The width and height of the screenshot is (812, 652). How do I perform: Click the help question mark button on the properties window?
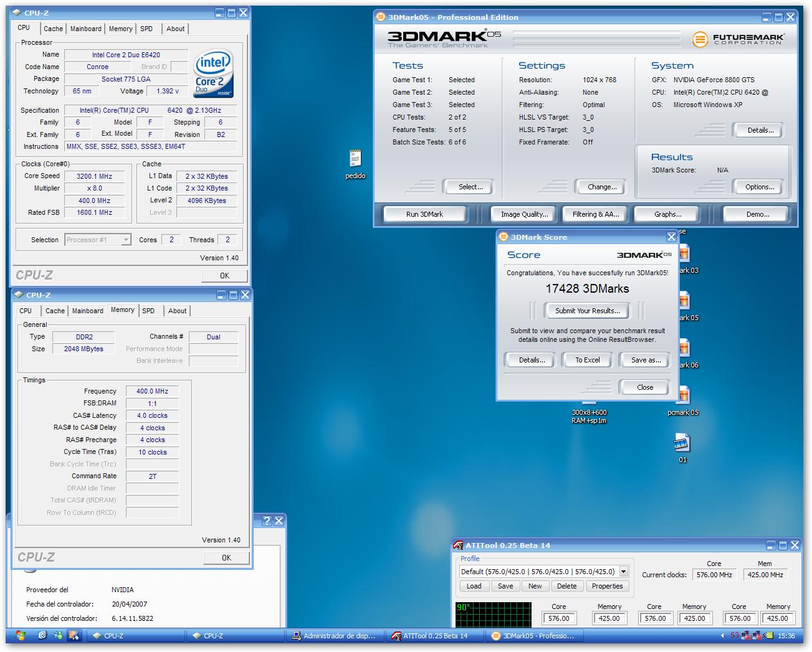pos(267,521)
